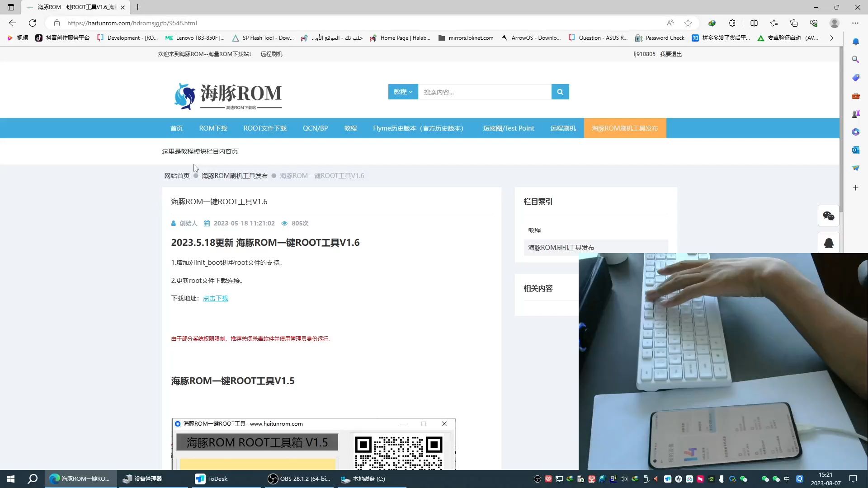Open the Windows Start menu
The image size is (868, 488).
(11, 479)
